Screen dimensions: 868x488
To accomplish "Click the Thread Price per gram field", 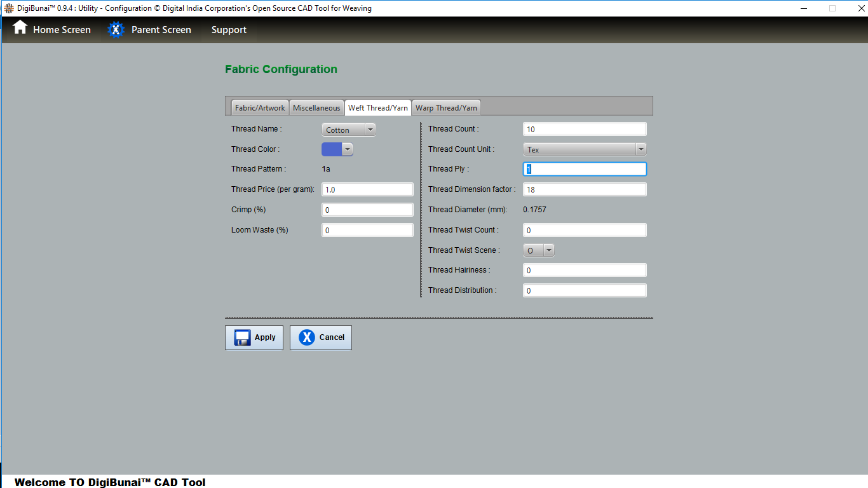I will (367, 189).
